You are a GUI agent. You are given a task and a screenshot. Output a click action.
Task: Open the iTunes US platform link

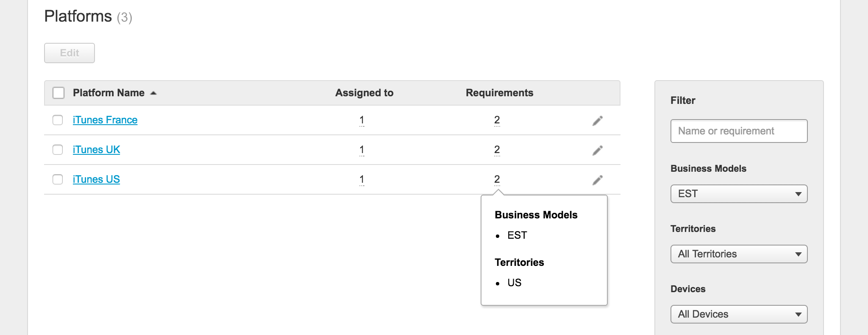[x=96, y=179]
